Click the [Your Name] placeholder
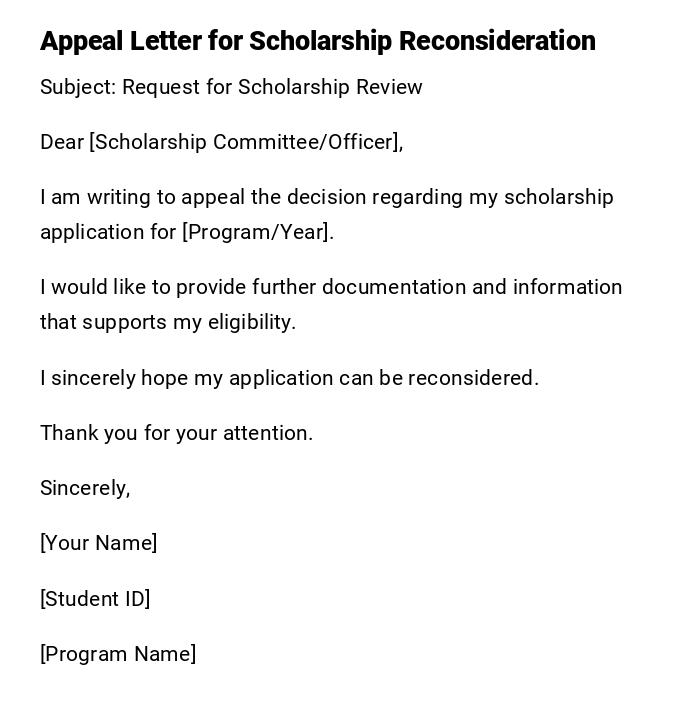Image resolution: width=700 pixels, height=716 pixels. click(x=99, y=543)
